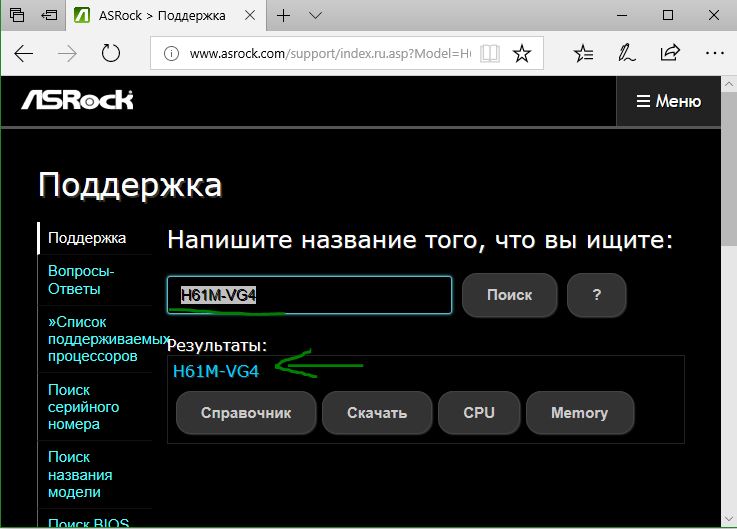Open a new browser tab
737x529 pixels.
[283, 16]
